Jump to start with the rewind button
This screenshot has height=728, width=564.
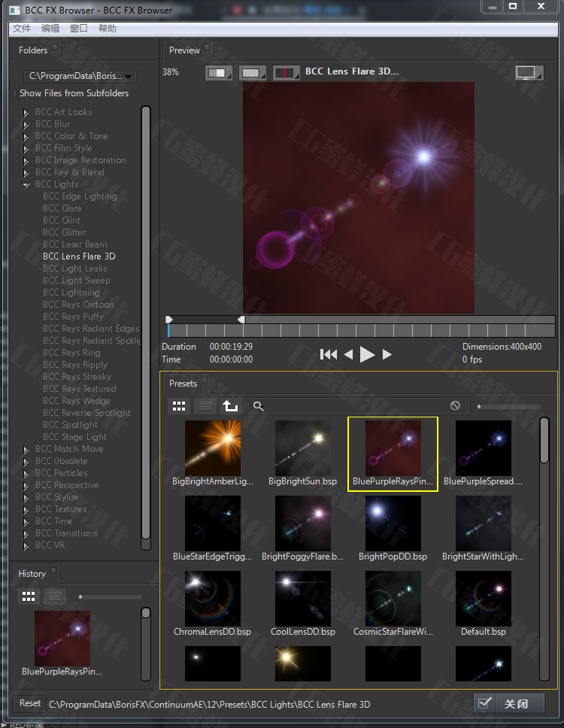328,354
